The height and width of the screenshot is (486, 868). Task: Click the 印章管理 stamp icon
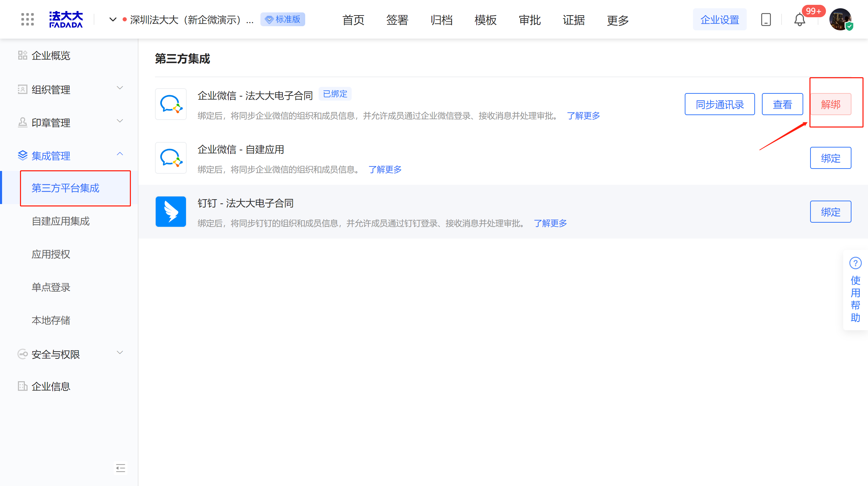point(23,122)
